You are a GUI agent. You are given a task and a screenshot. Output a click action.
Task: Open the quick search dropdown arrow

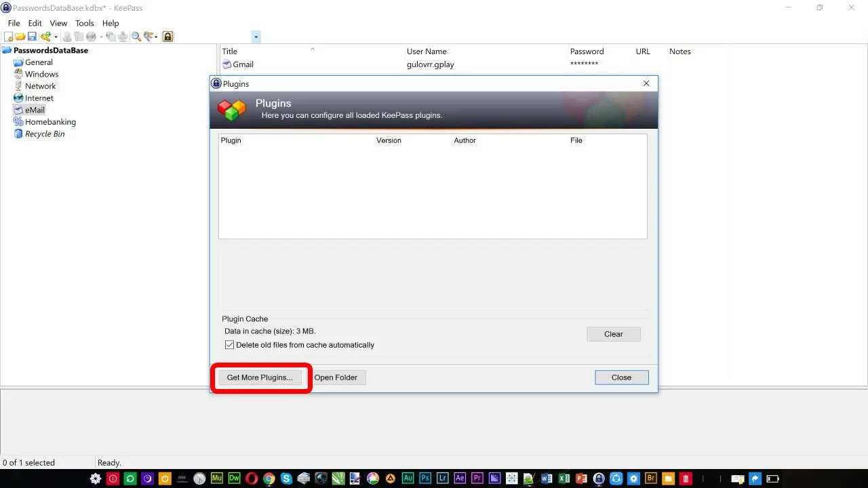(x=256, y=37)
